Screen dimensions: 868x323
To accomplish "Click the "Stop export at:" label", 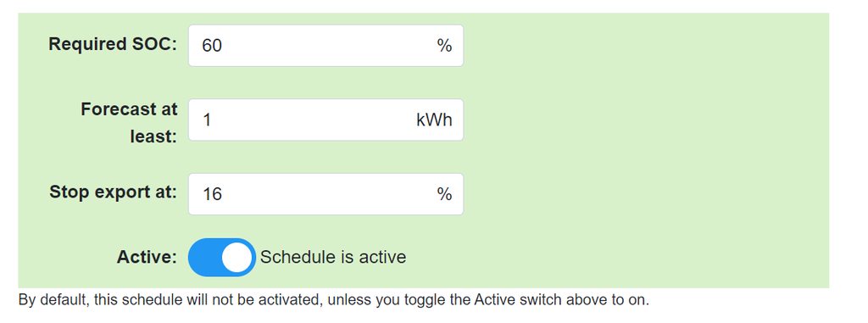I will [114, 192].
